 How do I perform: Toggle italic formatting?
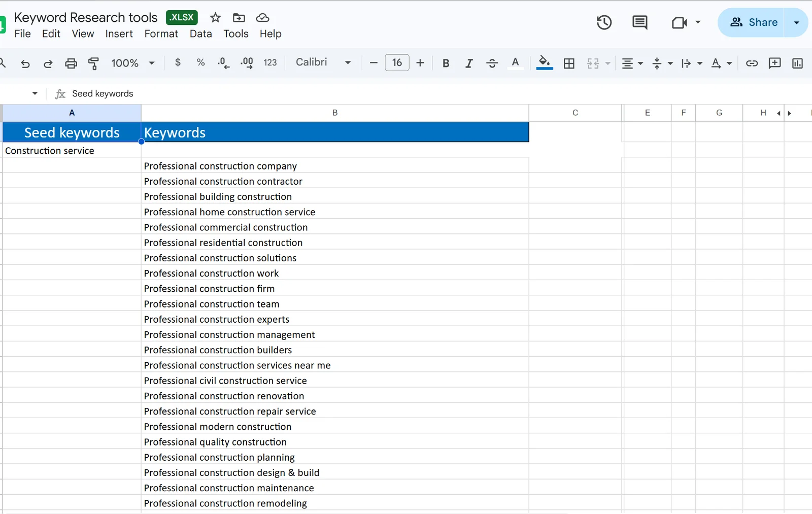469,63
